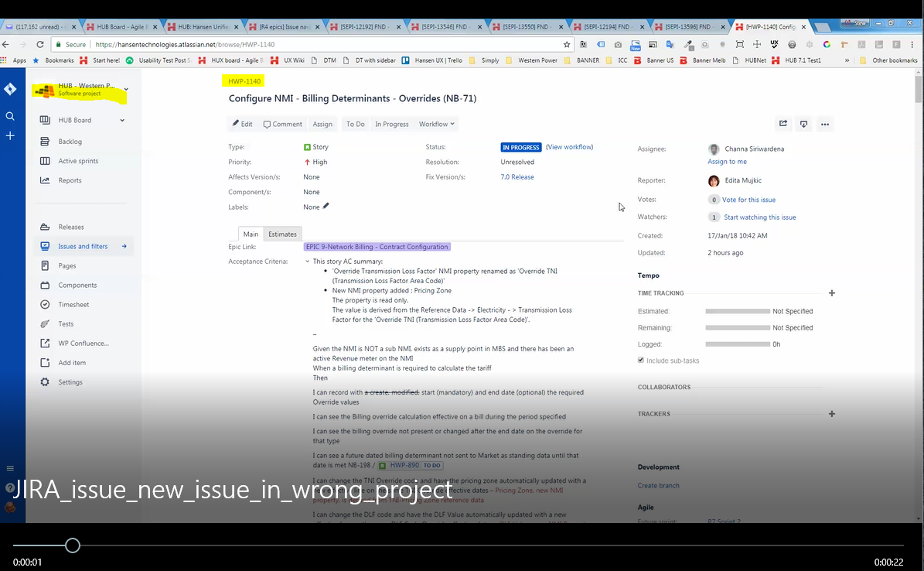
Task: Open Jira search magnifier in sidebar
Action: 10,116
